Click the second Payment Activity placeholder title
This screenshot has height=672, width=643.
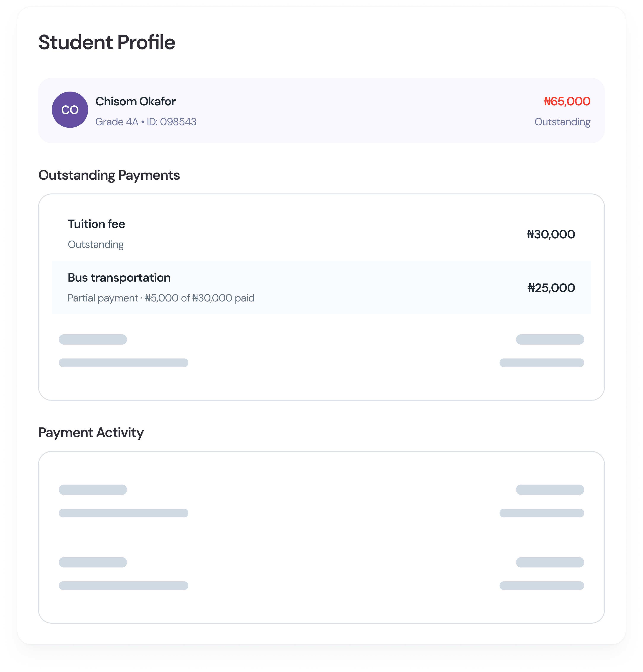point(93,562)
